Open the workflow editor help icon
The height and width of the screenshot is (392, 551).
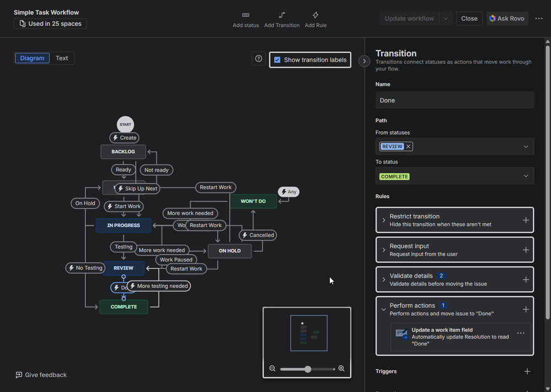pos(258,58)
